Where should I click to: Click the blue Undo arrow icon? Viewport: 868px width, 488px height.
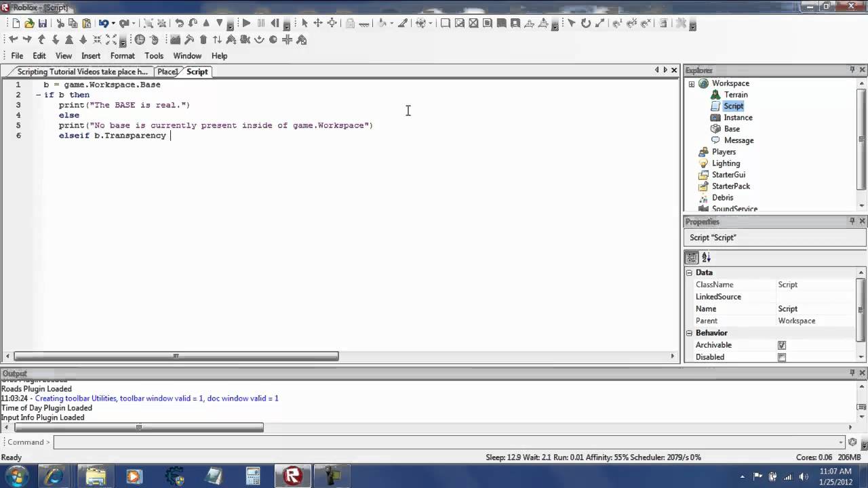(x=103, y=23)
